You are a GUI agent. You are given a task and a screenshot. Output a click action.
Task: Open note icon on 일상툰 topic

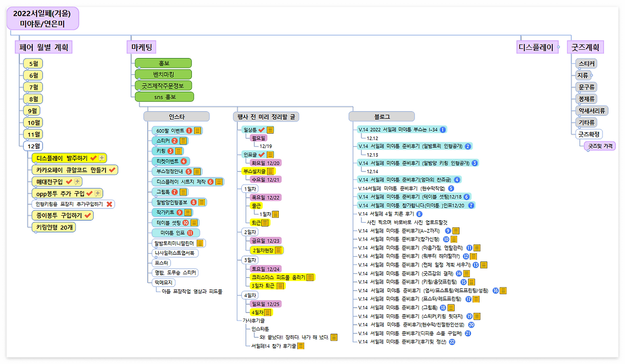[270, 130]
